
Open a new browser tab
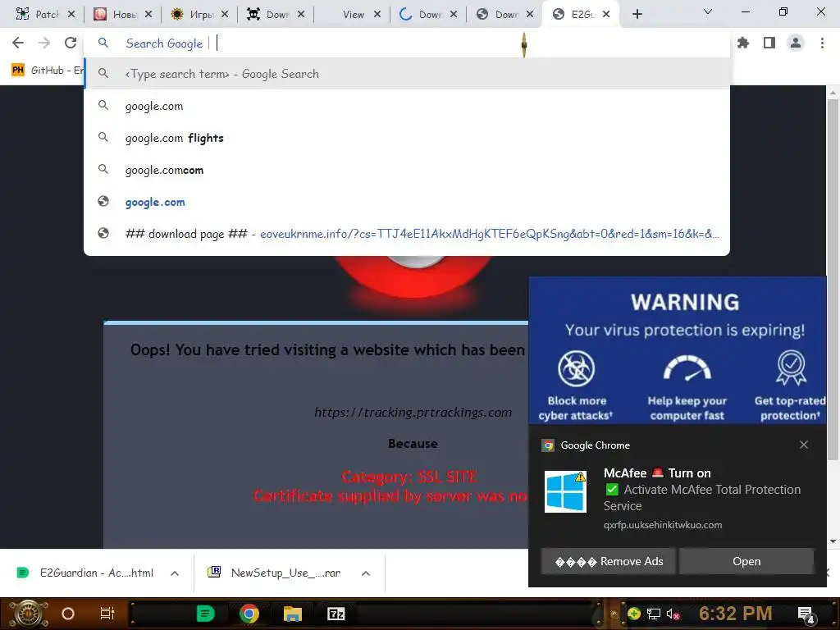coord(637,15)
